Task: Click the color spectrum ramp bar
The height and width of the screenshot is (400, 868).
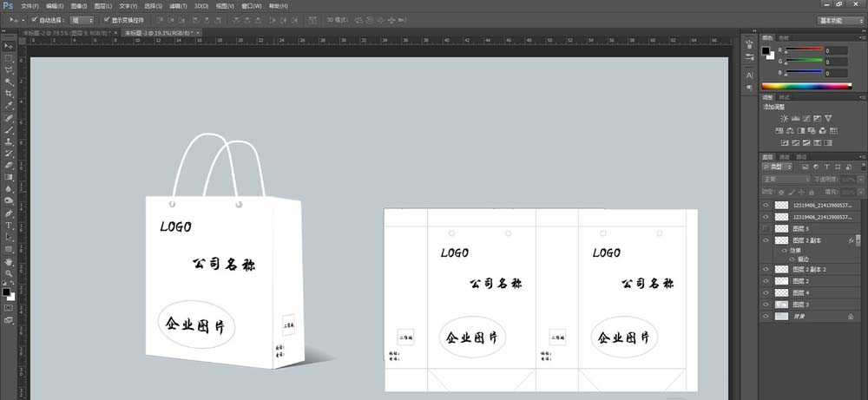Action: point(806,86)
